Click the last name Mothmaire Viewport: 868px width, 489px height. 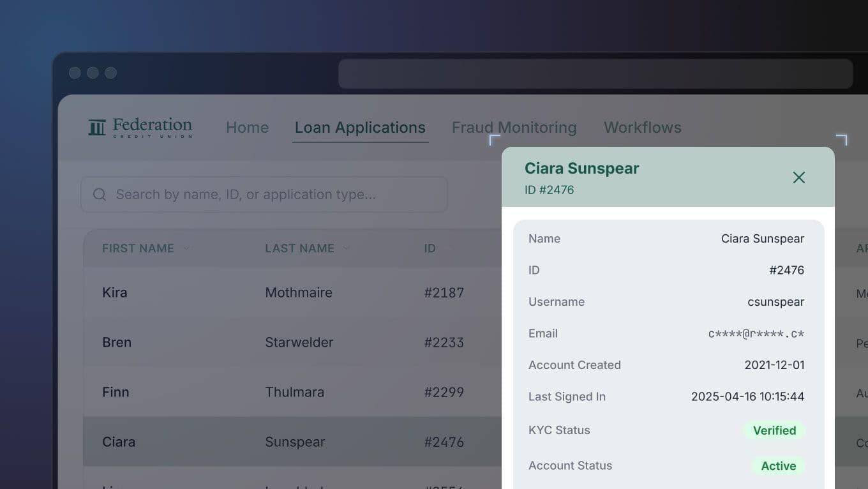click(299, 292)
